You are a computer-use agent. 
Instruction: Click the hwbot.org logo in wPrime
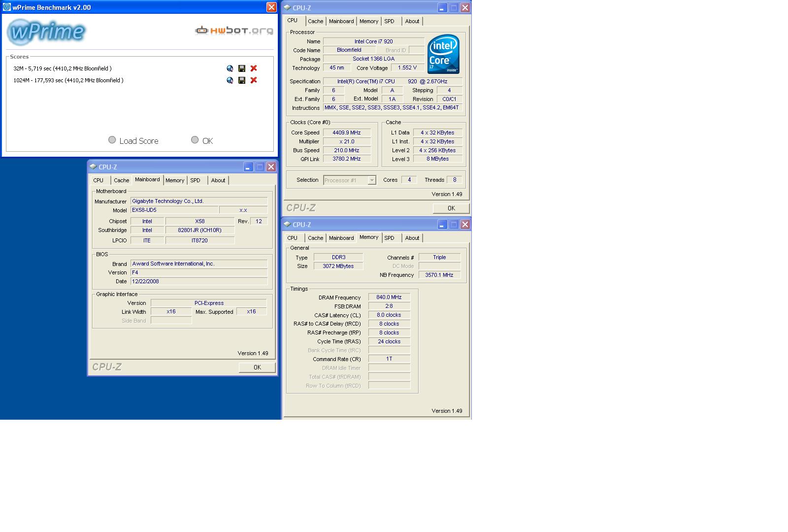234,31
